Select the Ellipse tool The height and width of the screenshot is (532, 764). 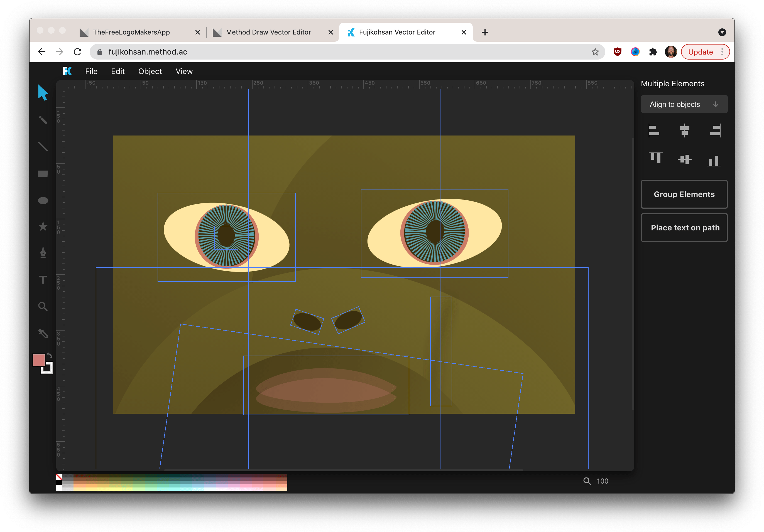pos(43,199)
